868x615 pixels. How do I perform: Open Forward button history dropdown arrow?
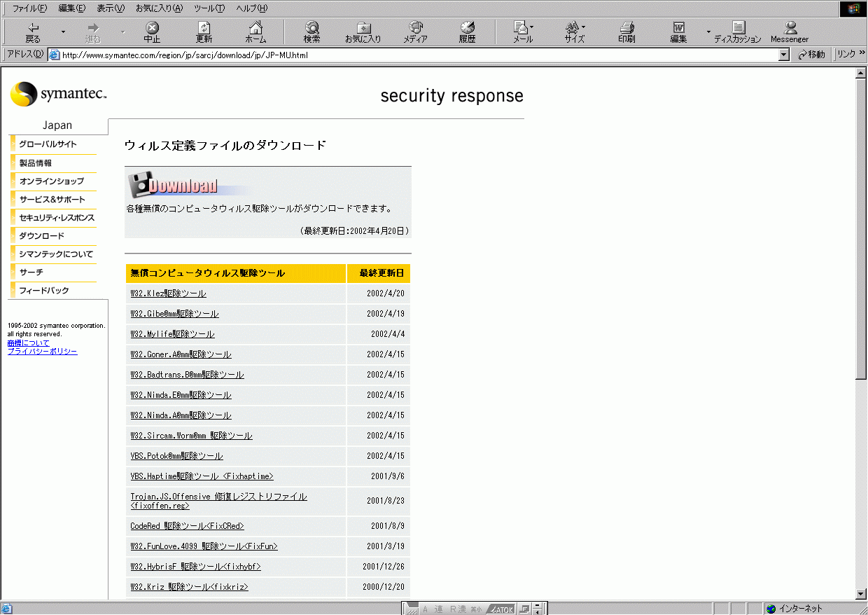[123, 32]
